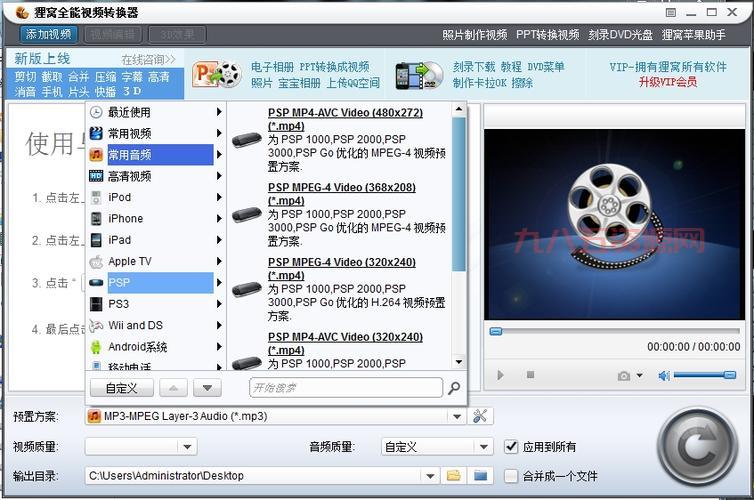Click the open output directory icon
The image size is (754, 500).
(480, 476)
